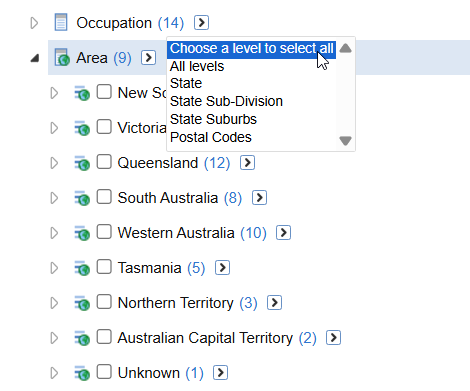Click the level list scroll-down arrow
This screenshot has height=391, width=470.
pos(345,140)
